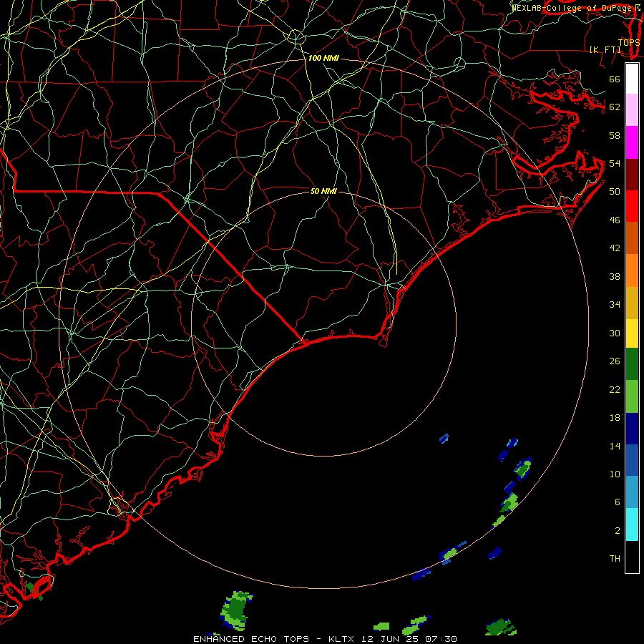Select the bright orange legend swatch
The width and height of the screenshot is (644, 644).
pos(632,270)
